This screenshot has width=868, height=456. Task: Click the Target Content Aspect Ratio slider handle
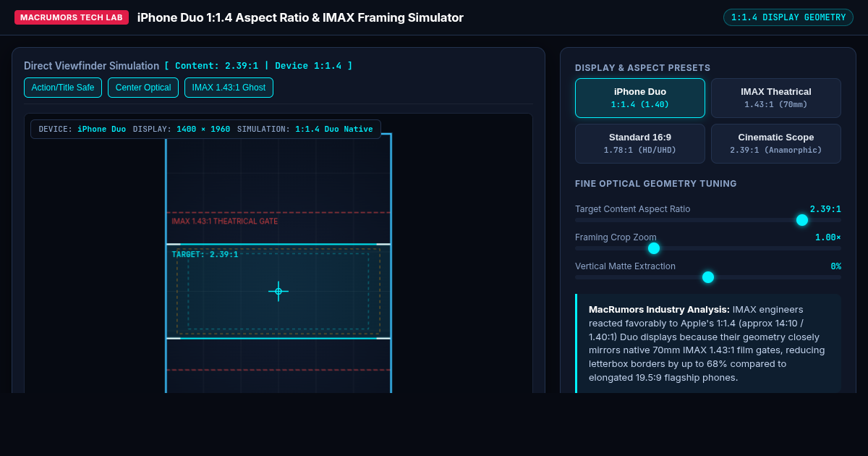[802, 220]
